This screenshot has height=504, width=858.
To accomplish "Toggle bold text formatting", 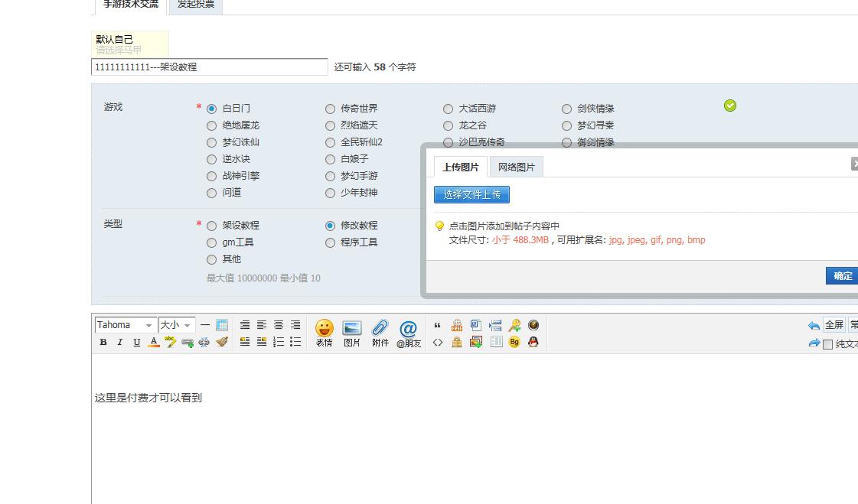I will coord(103,343).
